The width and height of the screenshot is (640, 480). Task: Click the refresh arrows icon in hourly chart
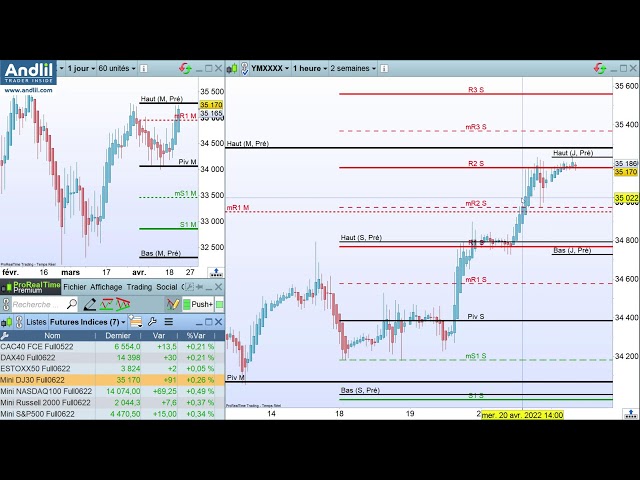[600, 68]
